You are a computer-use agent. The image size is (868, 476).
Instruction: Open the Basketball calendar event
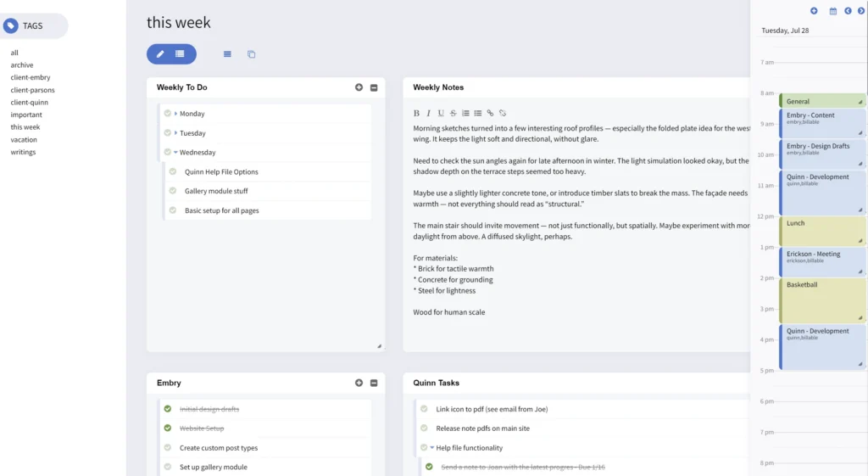pyautogui.click(x=822, y=300)
